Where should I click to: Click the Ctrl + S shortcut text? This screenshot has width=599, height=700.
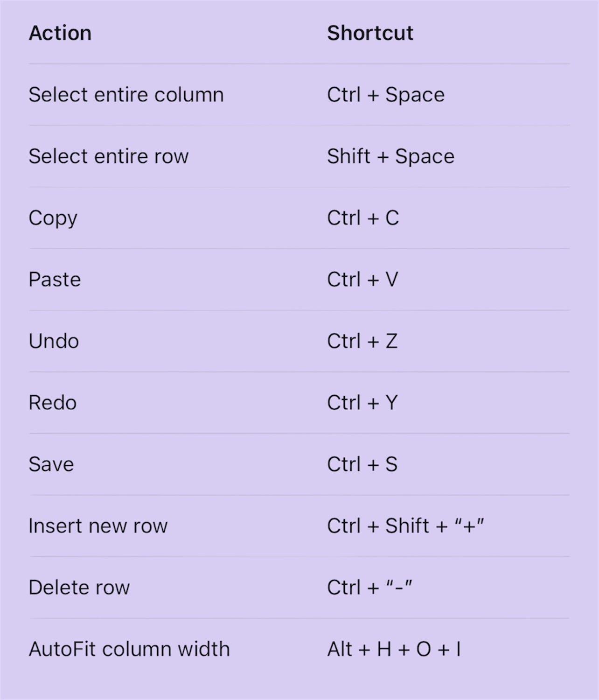[x=362, y=464]
